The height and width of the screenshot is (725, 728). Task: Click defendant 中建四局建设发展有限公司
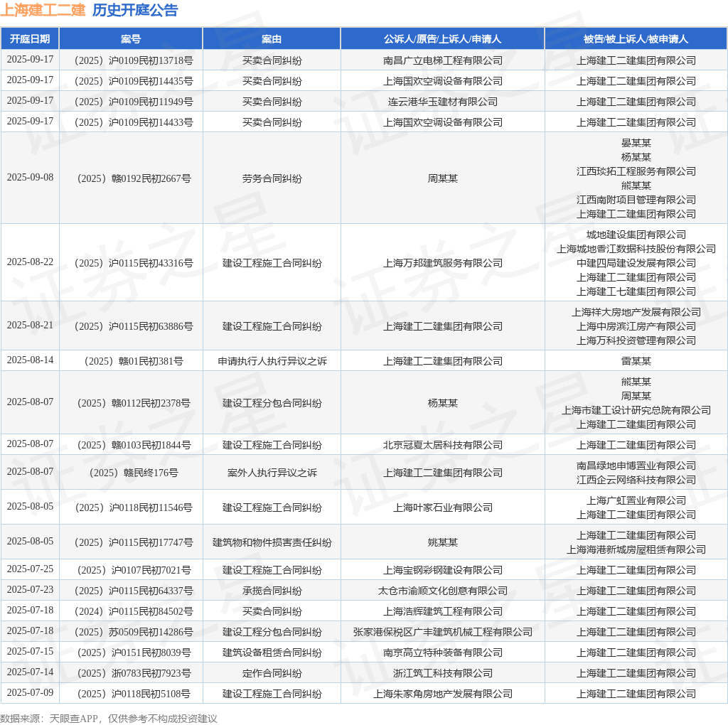point(636,263)
